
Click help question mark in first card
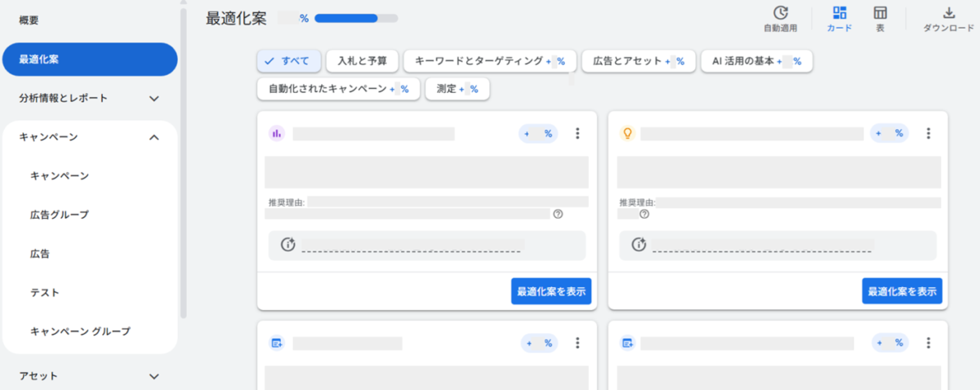[558, 214]
